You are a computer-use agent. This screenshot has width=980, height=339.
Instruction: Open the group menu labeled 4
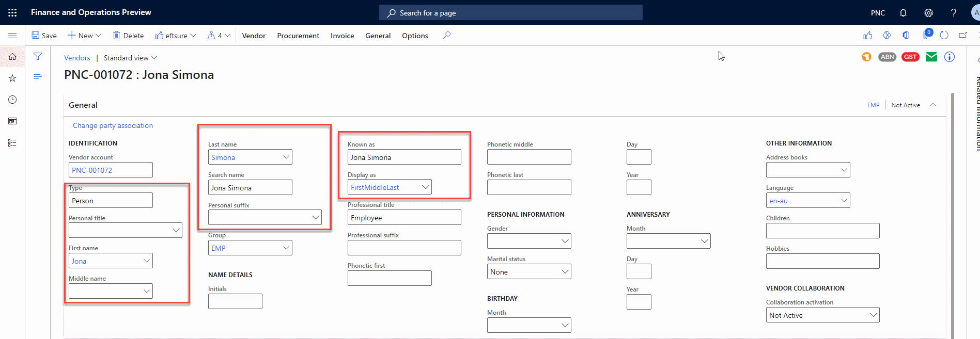click(219, 36)
